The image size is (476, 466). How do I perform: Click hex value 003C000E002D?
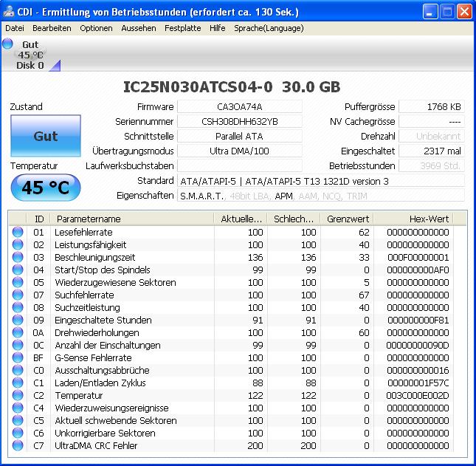pyautogui.click(x=418, y=396)
